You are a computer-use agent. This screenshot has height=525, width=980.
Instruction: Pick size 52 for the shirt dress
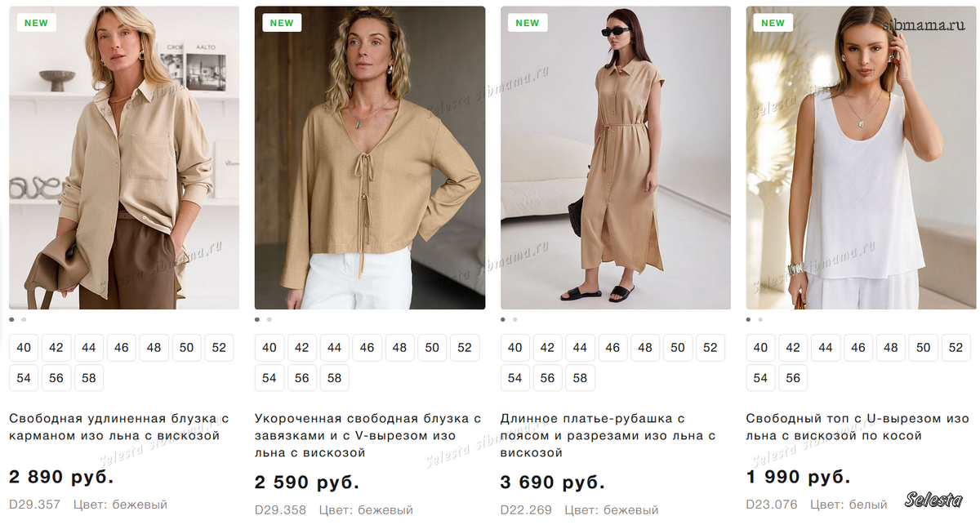710,348
